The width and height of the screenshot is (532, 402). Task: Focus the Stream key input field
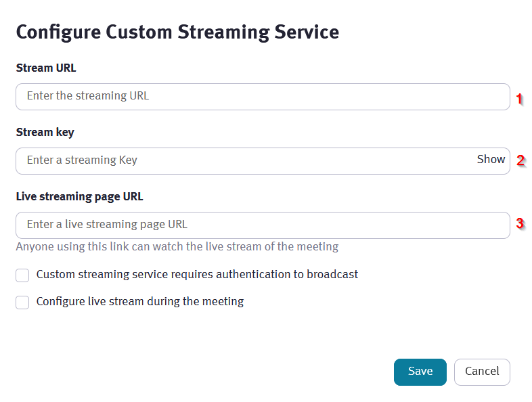[x=244, y=161]
